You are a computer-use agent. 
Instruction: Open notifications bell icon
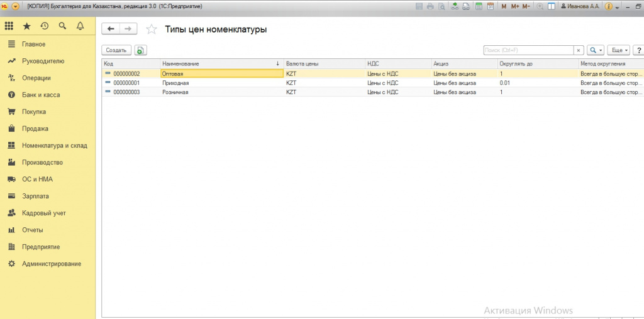tap(80, 26)
